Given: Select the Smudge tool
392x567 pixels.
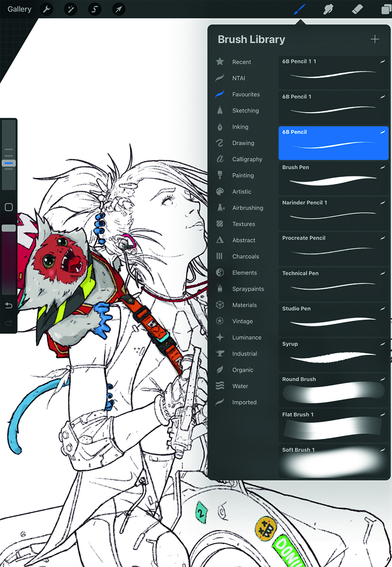Looking at the screenshot, I should click(x=329, y=9).
